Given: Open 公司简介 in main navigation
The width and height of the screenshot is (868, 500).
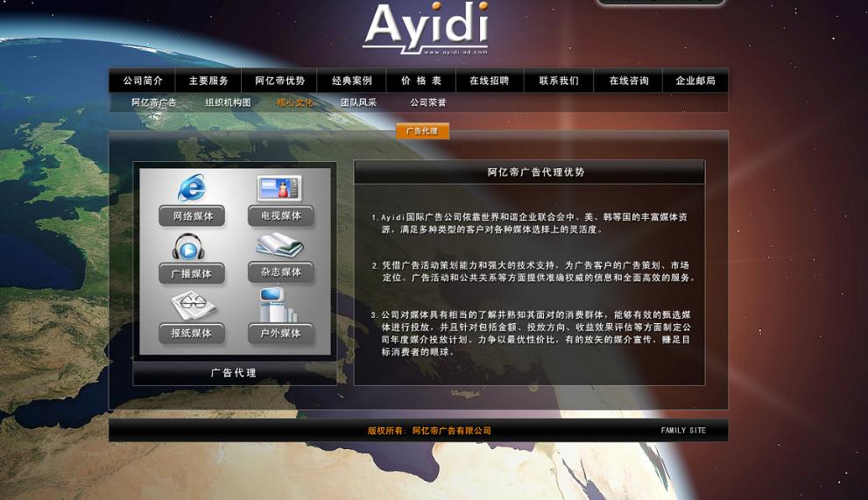Looking at the screenshot, I should (x=143, y=81).
